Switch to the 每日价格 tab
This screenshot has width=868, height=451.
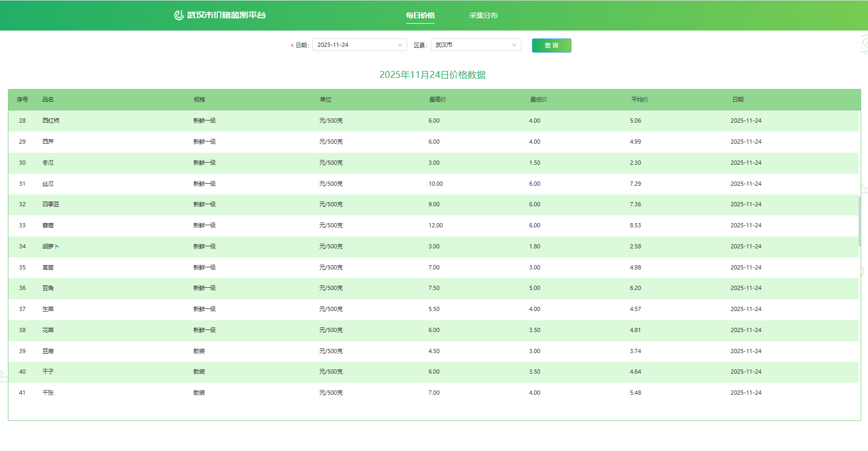[420, 15]
